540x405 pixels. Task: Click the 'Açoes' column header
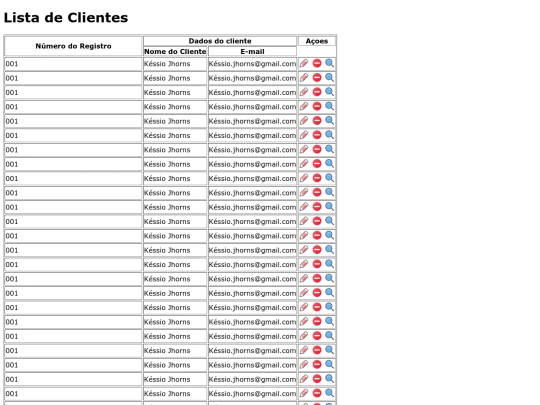[x=317, y=41]
